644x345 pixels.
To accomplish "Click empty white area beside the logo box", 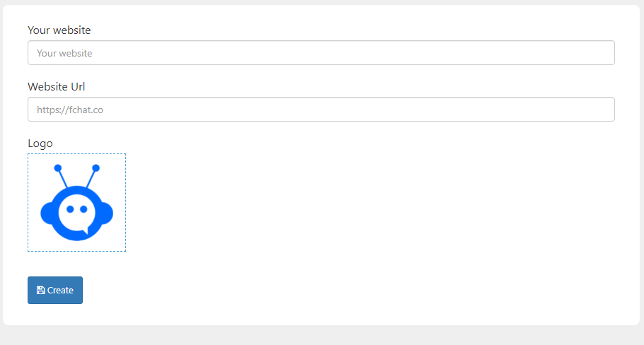I will point(369,203).
